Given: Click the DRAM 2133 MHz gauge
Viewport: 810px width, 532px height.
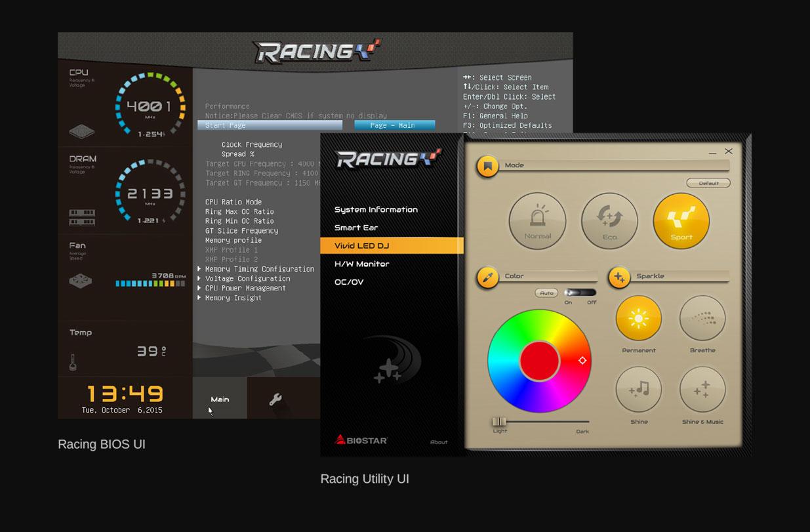Looking at the screenshot, I should click(x=150, y=193).
